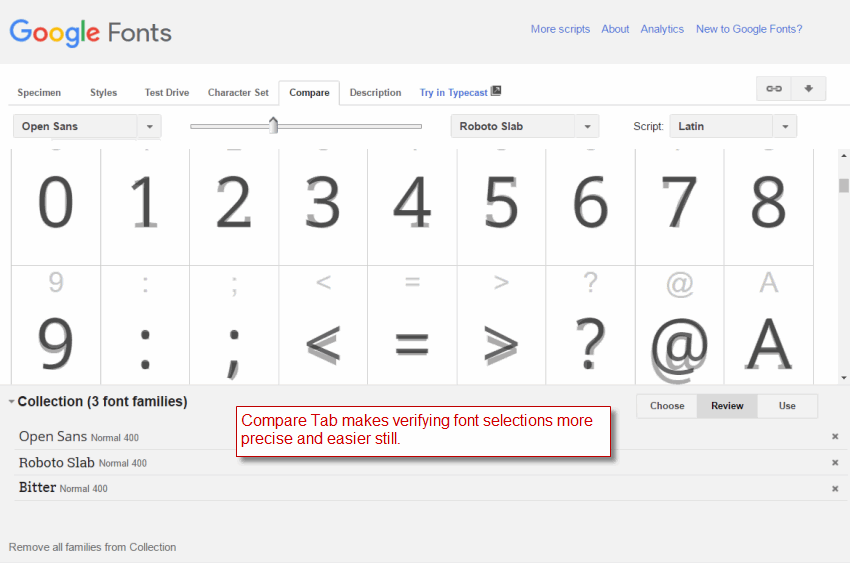Screen dimensions: 850x563
Task: Click the vertical scrollbar thumb of glyph grid
Action: (x=843, y=185)
